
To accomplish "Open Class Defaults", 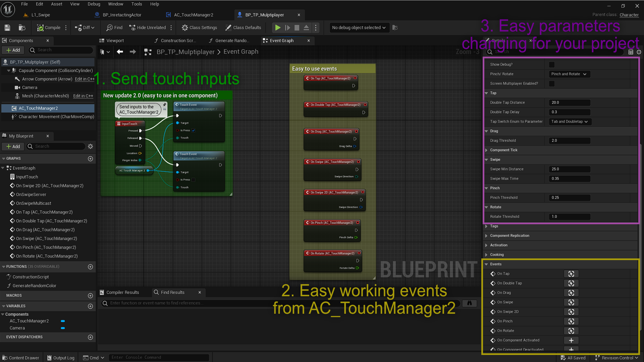I will pos(244,27).
